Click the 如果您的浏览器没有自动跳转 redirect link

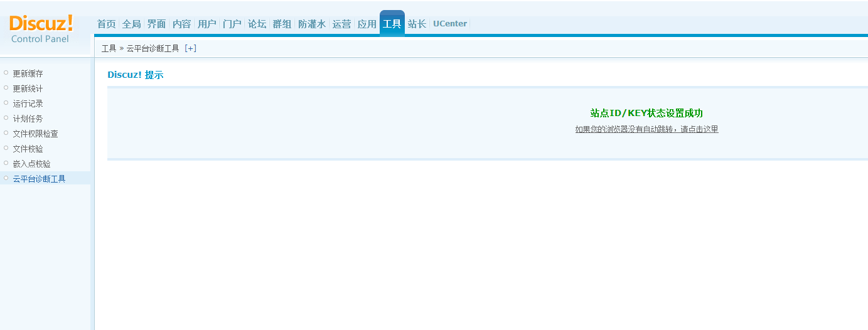pos(646,129)
